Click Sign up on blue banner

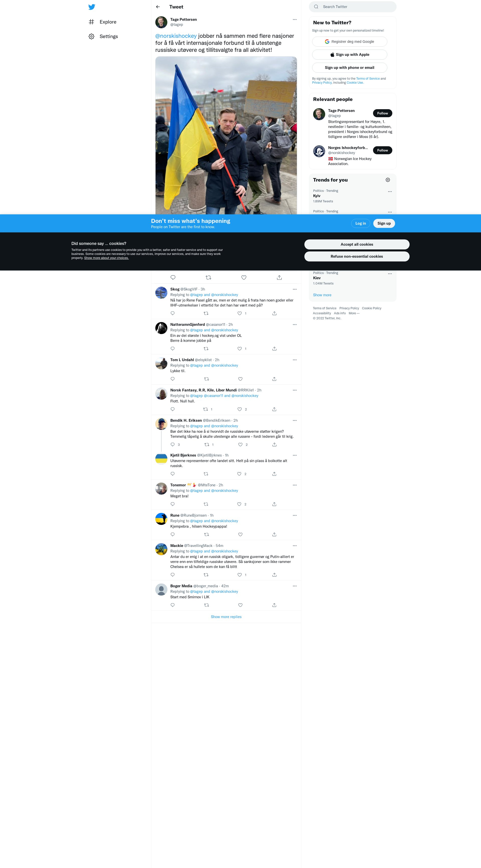[x=384, y=223]
